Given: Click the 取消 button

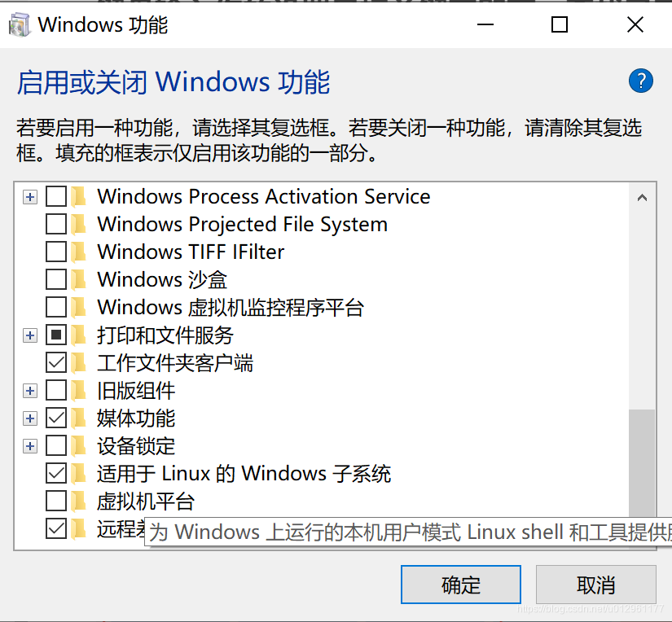Looking at the screenshot, I should coord(595,585).
